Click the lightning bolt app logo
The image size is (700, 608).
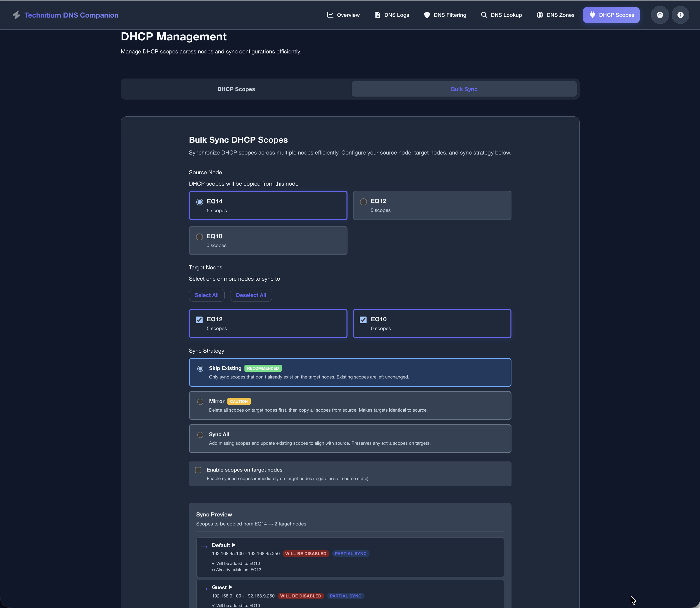pyautogui.click(x=17, y=15)
